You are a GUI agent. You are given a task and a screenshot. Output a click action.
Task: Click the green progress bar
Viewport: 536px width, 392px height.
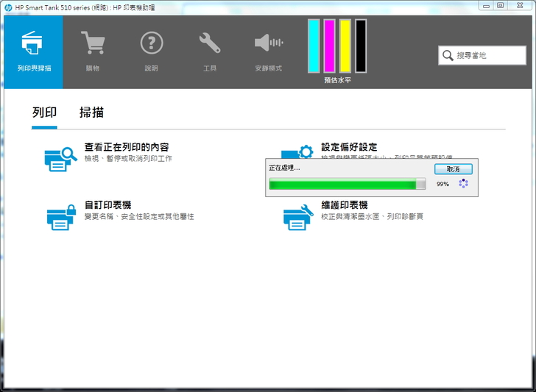[348, 184]
